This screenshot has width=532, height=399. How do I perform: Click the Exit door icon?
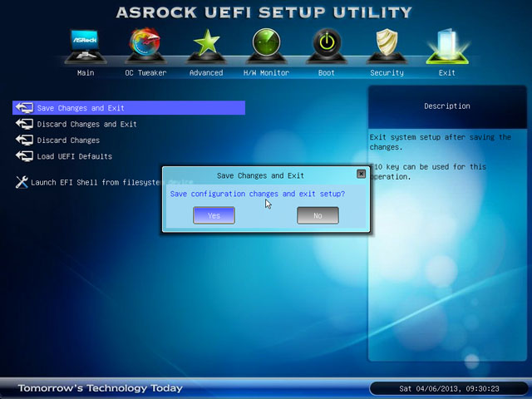447,46
